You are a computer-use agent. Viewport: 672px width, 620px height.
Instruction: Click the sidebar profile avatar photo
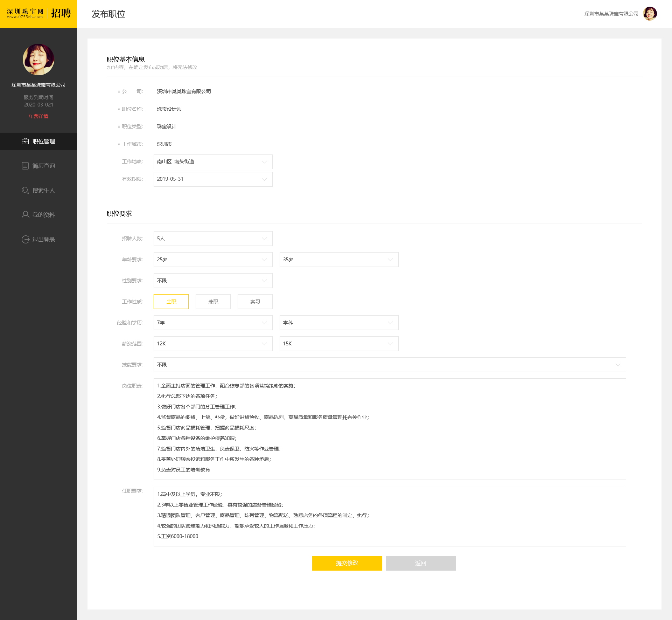38,59
